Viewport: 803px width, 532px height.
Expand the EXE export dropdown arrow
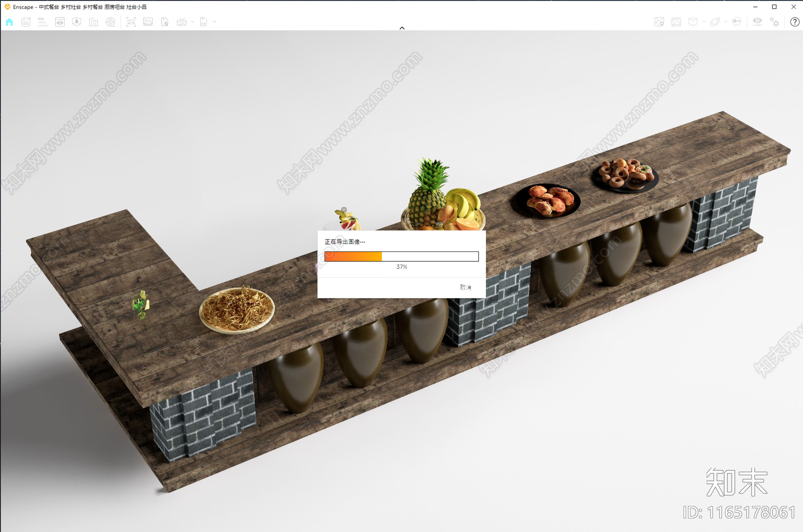pos(215,22)
